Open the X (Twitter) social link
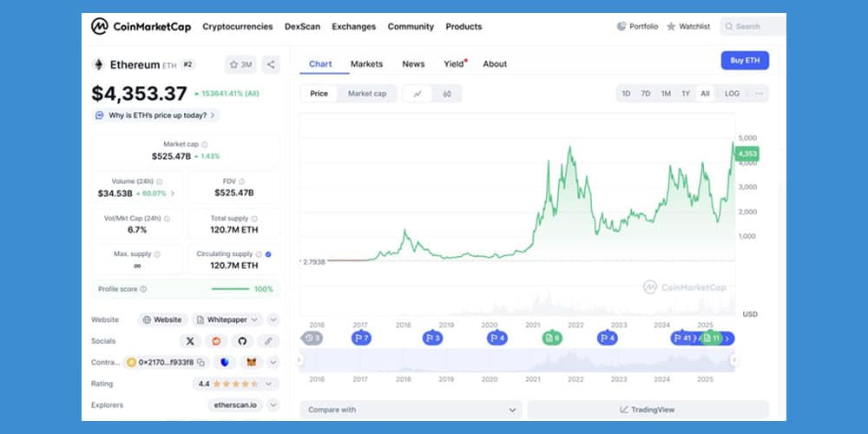 click(190, 341)
